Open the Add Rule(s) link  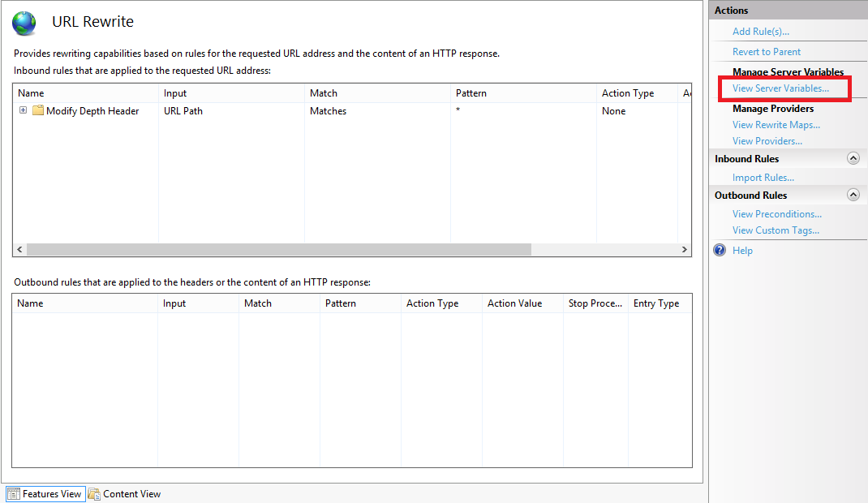[x=760, y=32]
